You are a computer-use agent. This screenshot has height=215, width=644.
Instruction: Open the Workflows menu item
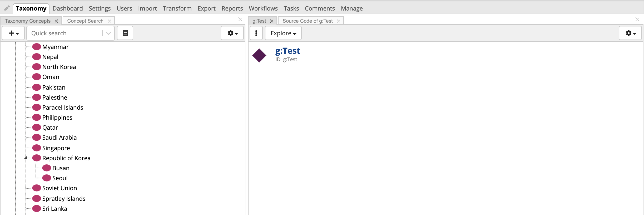(263, 8)
